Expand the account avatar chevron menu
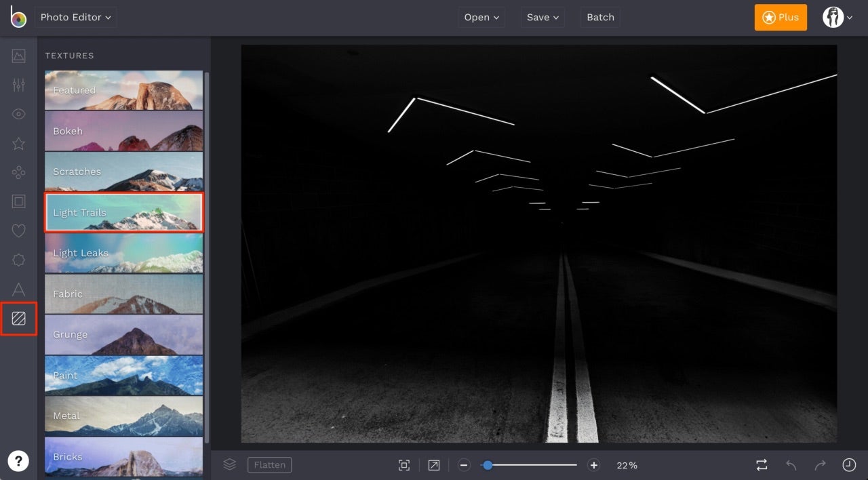The image size is (868, 480). (850, 17)
